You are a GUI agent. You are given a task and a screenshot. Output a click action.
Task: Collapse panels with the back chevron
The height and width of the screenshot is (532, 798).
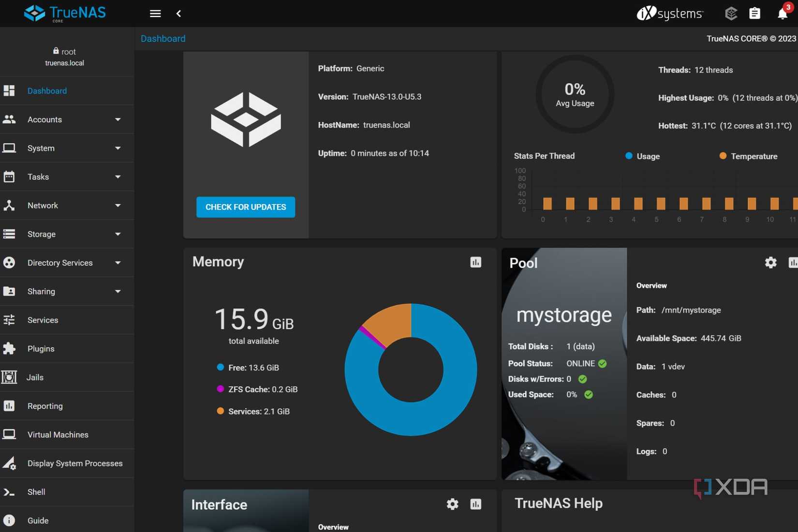click(178, 14)
